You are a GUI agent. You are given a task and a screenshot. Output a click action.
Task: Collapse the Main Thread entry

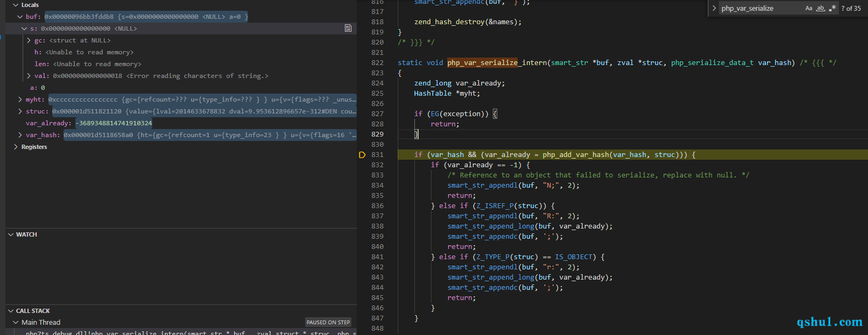[x=16, y=323]
